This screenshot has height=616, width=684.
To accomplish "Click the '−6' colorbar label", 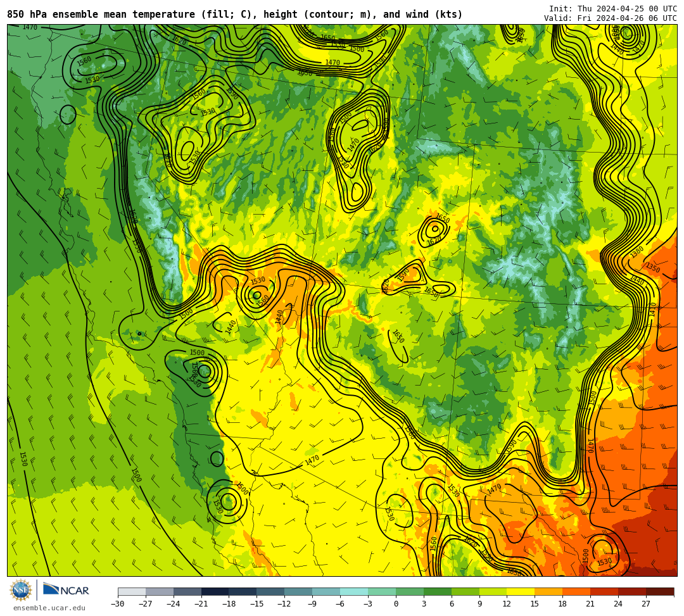I will point(340,604).
